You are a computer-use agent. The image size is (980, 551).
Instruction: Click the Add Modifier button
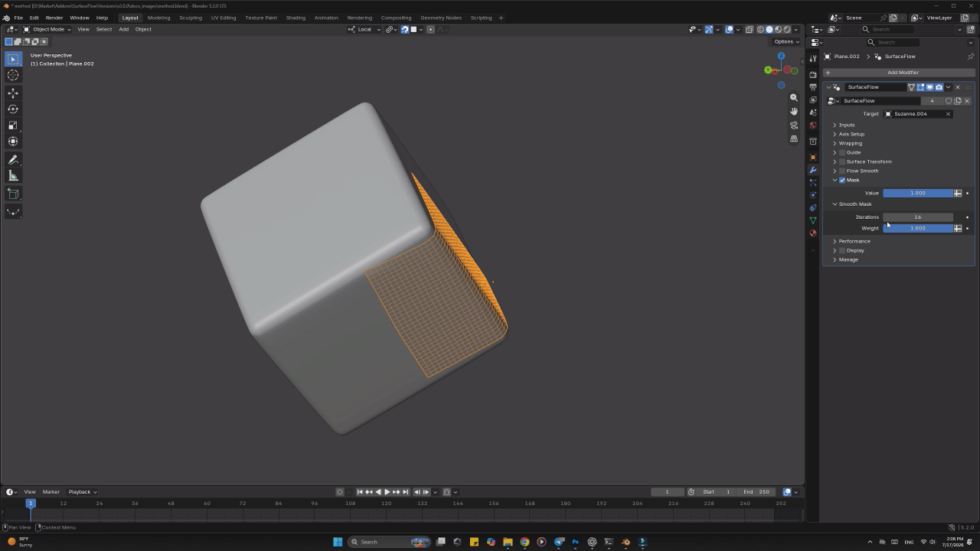pyautogui.click(x=899, y=72)
